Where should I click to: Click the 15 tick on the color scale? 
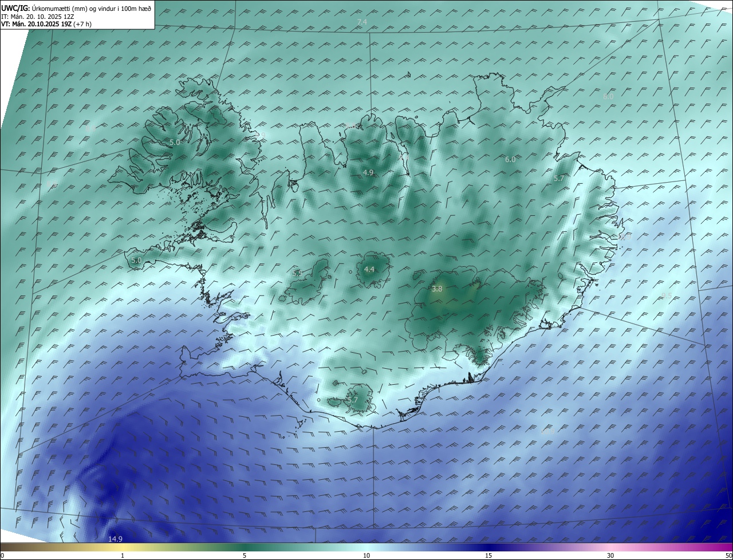488,555
